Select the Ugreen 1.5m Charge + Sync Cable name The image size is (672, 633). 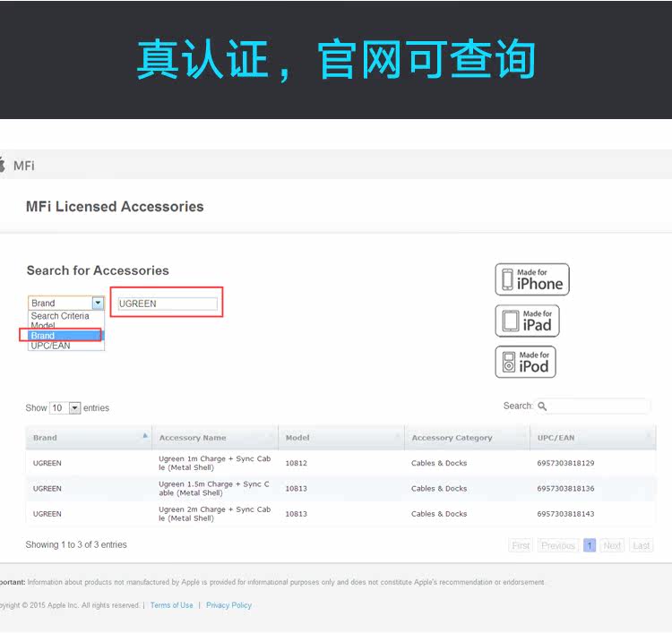point(214,488)
